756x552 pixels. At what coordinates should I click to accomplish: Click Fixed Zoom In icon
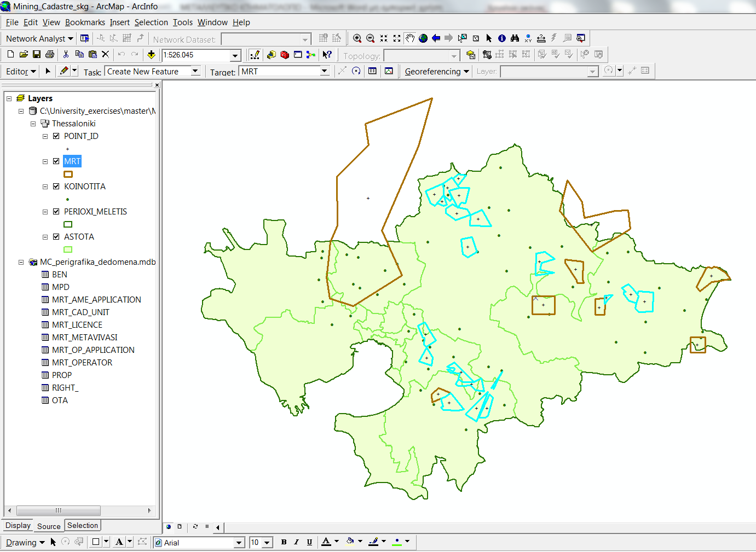(x=384, y=38)
